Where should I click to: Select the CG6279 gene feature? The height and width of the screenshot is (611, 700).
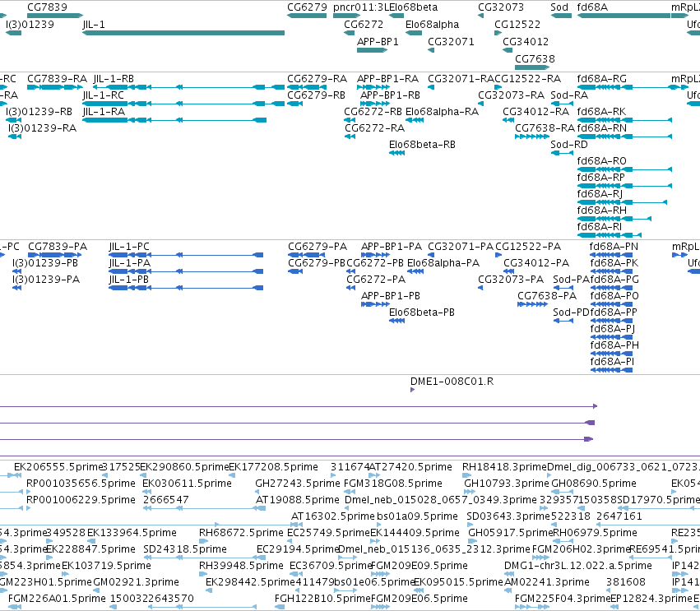point(307,16)
